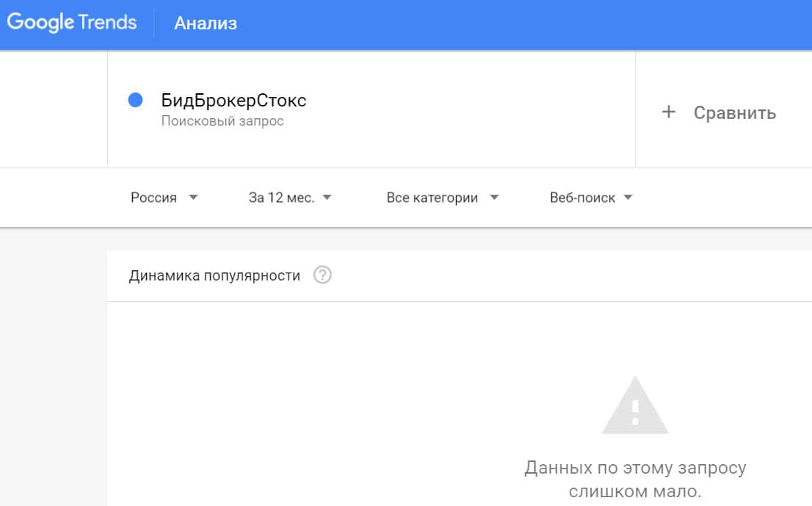812x506 pixels.
Task: Click the blue dot beside БидБрокерСтокс
Action: pyautogui.click(x=135, y=100)
